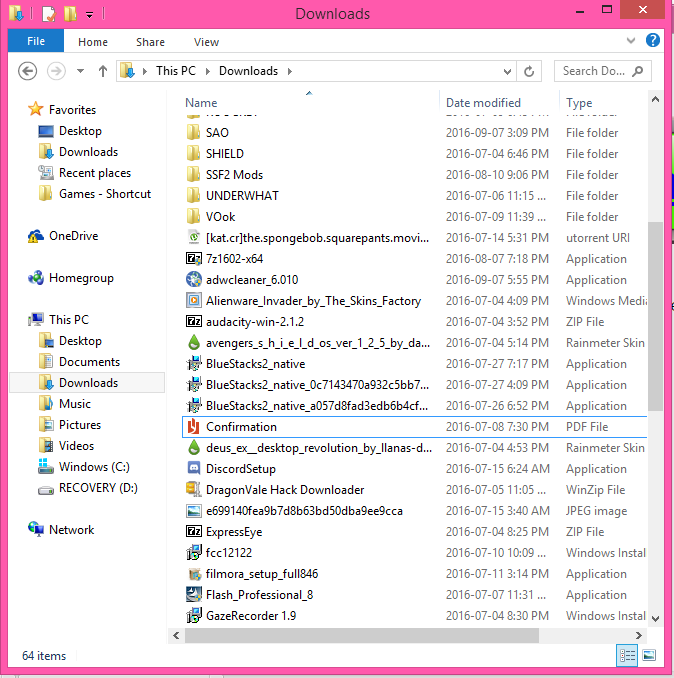Go up one folder level
The image size is (674, 678).
pos(102,71)
